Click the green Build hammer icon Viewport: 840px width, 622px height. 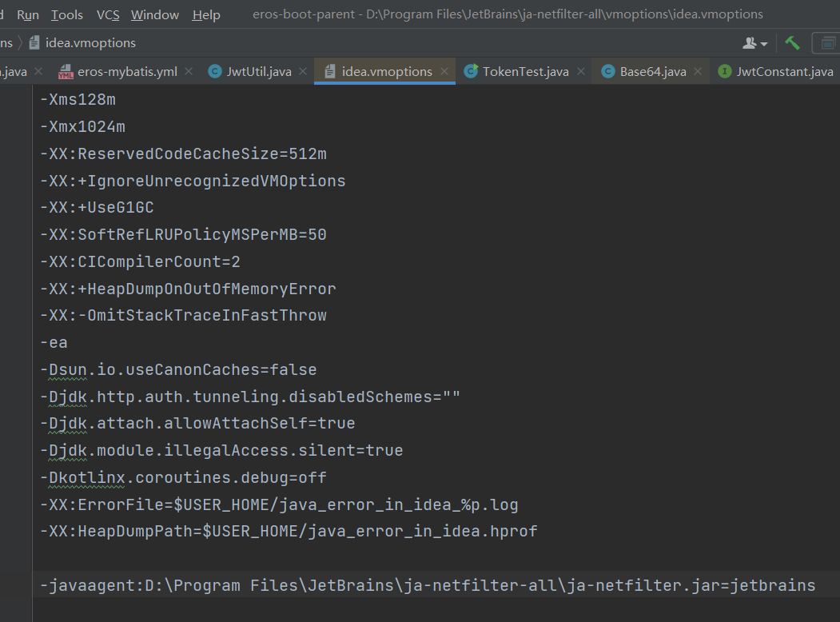[792, 42]
